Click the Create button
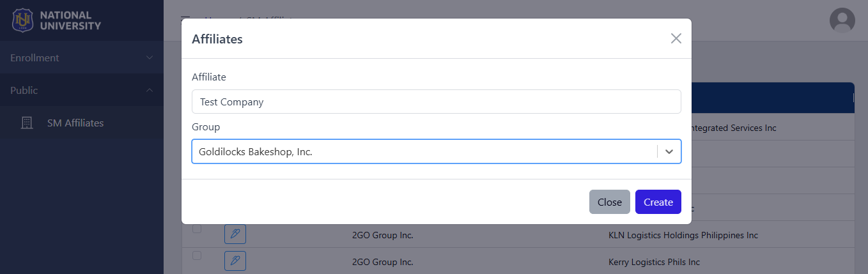This screenshot has height=274, width=868. [x=658, y=202]
